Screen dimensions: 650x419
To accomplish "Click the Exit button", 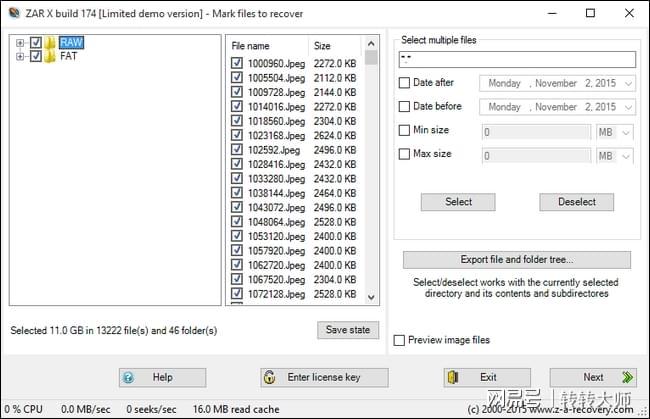I will pos(487,378).
